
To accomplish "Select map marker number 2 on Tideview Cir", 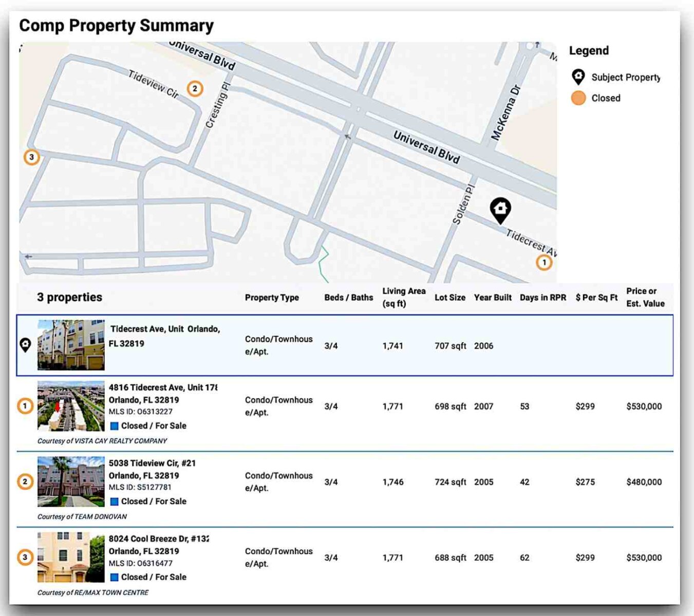I will pyautogui.click(x=194, y=89).
